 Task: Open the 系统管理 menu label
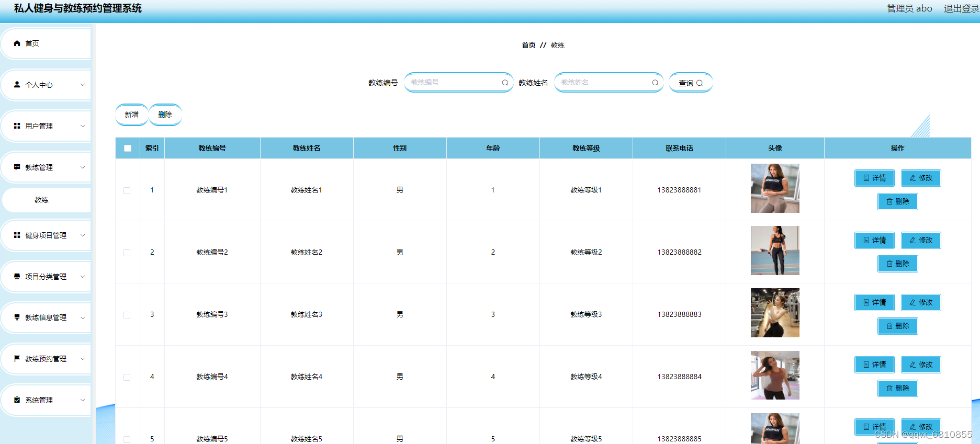[x=39, y=400]
